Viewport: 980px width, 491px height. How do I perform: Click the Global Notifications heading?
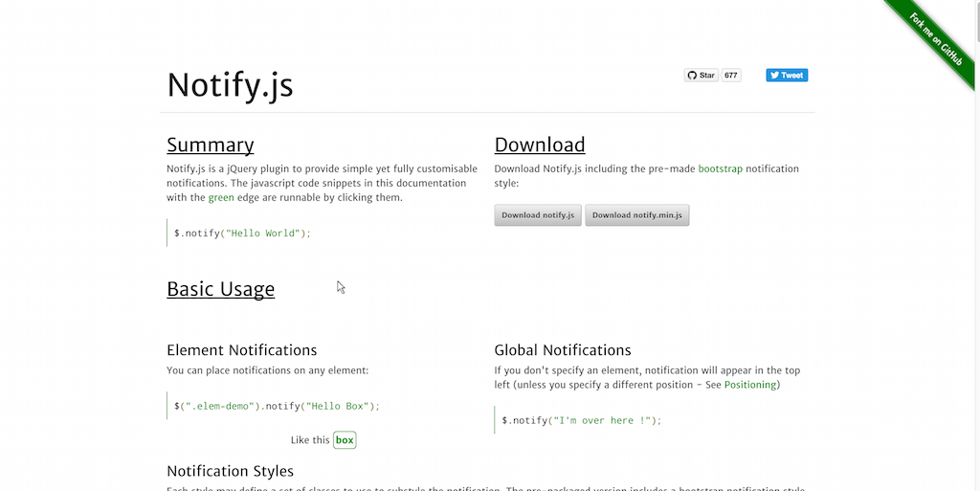pyautogui.click(x=563, y=349)
